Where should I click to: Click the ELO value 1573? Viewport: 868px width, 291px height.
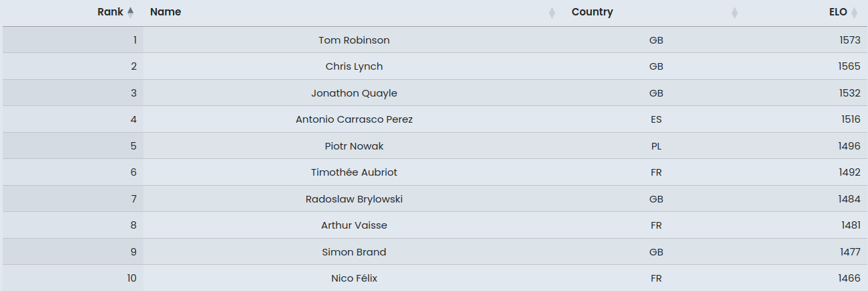pos(849,40)
